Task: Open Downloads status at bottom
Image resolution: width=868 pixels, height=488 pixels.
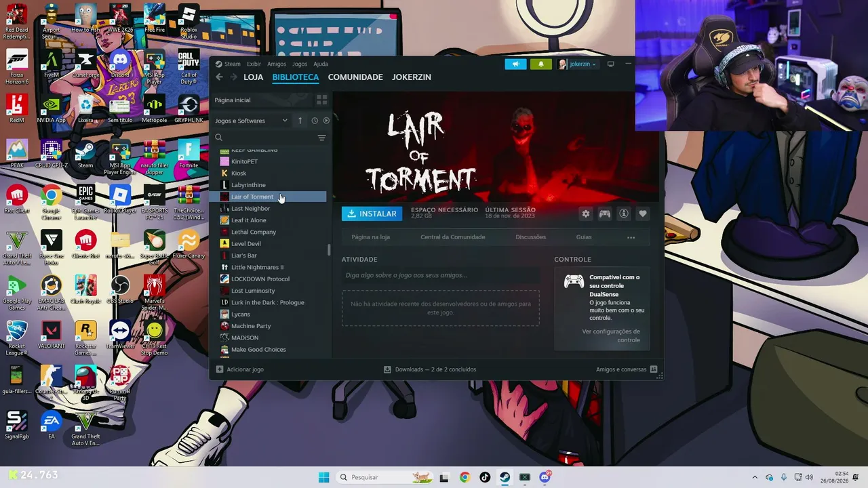Action: tap(430, 369)
